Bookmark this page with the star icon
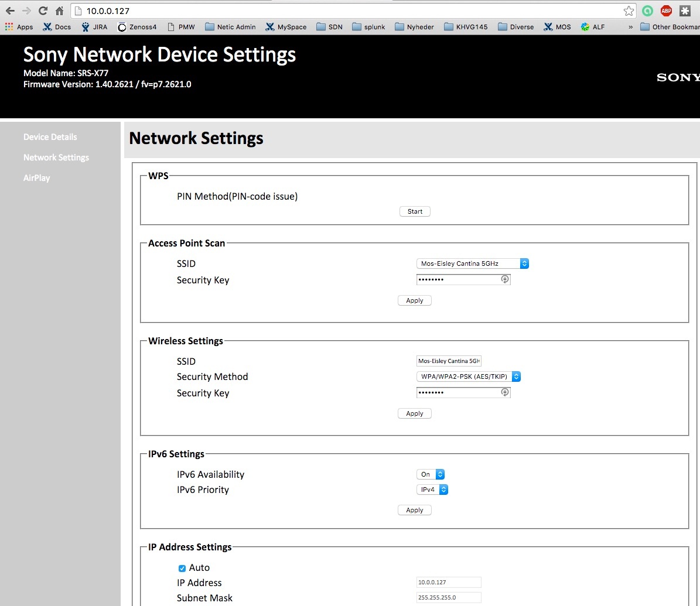700x606 pixels. point(629,11)
